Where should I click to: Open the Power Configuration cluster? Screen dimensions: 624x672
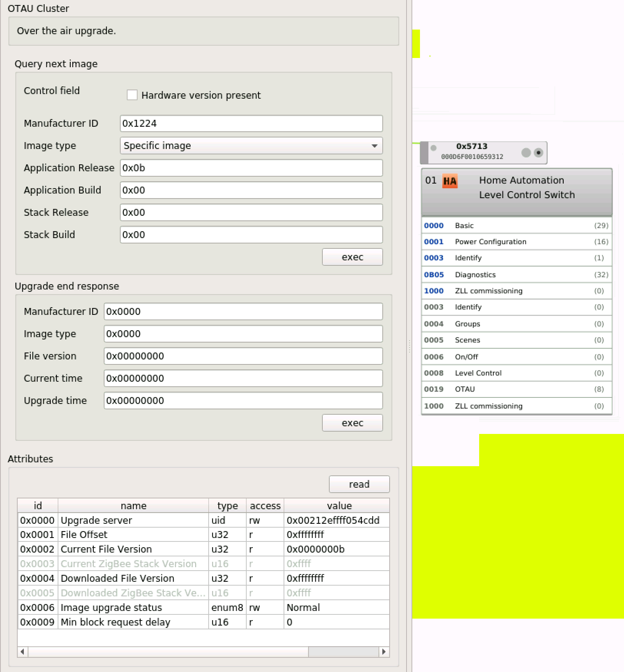pyautogui.click(x=517, y=242)
